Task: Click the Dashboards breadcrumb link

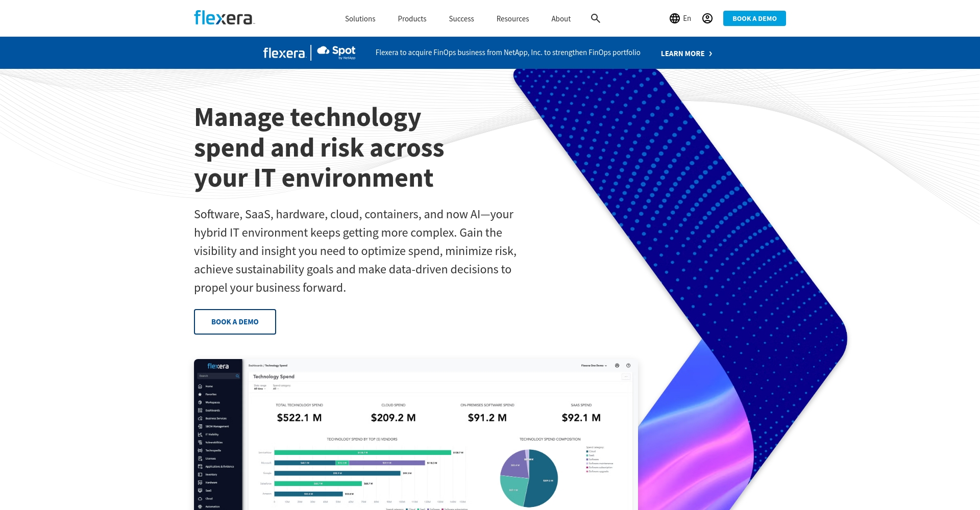Action: [255, 365]
